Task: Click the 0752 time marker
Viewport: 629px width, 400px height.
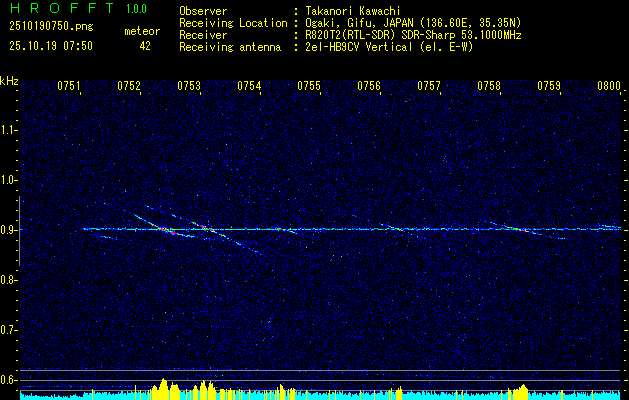Action: 129,86
